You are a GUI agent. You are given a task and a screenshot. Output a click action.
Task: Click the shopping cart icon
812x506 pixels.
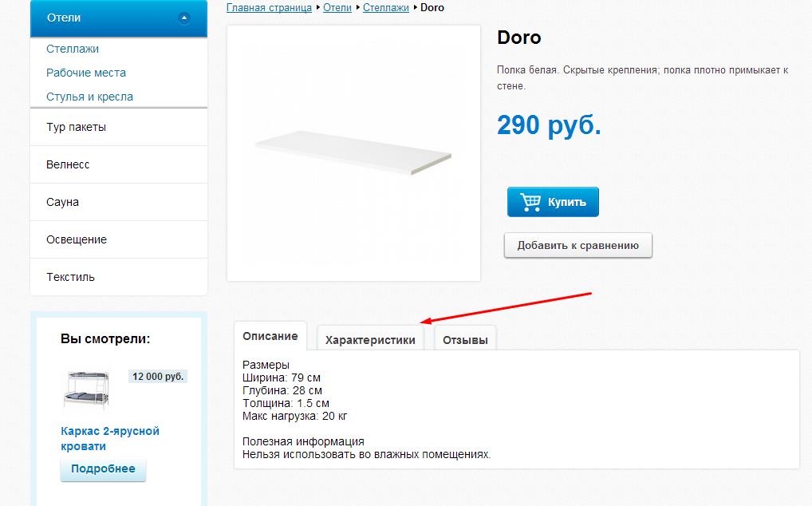pos(530,201)
